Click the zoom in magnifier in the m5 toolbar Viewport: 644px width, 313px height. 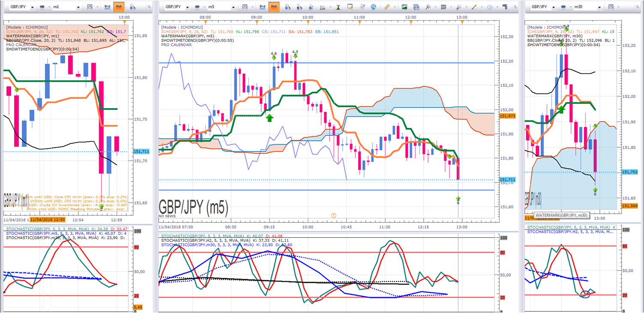pyautogui.click(x=288, y=7)
